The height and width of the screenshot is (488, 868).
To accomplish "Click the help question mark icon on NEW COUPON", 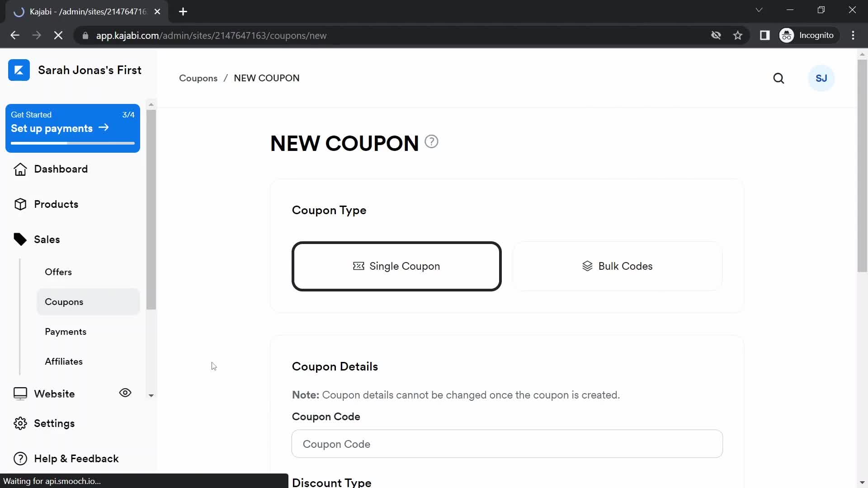I will 431,141.
